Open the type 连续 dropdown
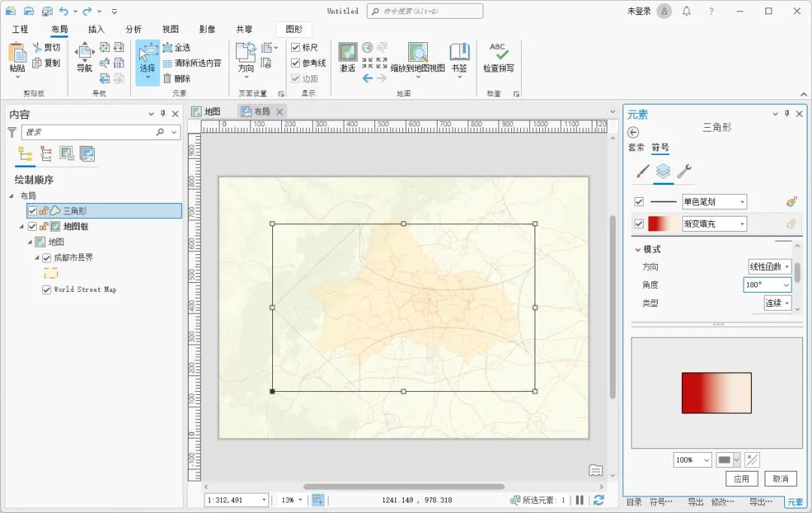 778,303
